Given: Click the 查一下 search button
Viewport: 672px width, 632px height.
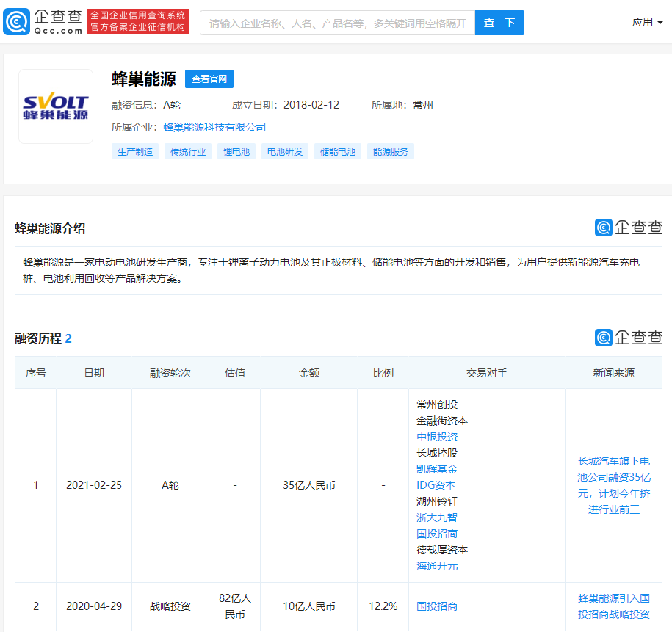Looking at the screenshot, I should [x=499, y=23].
